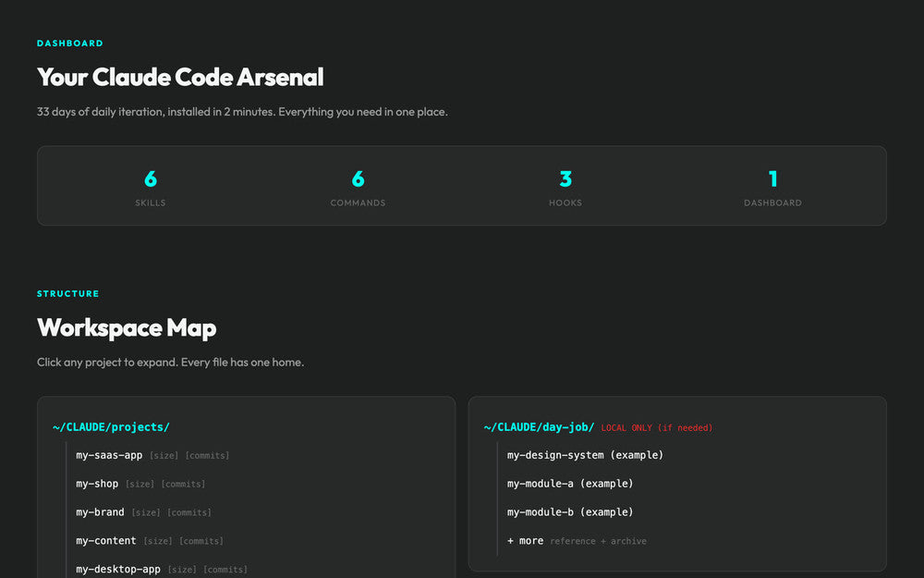Click the 'LOCAL ONLY (if needed)' label

pyautogui.click(x=656, y=427)
